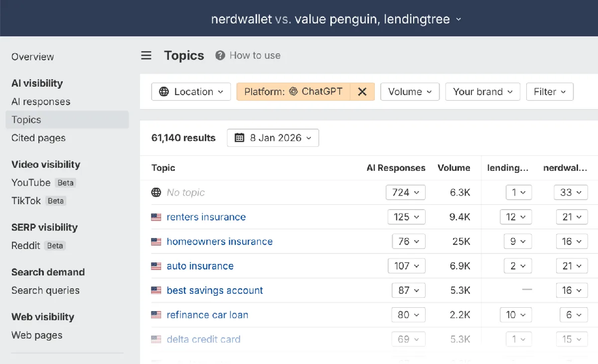Viewport: 598px width, 364px height.
Task: Open Reddit Beta in the sidebar
Action: click(x=38, y=245)
